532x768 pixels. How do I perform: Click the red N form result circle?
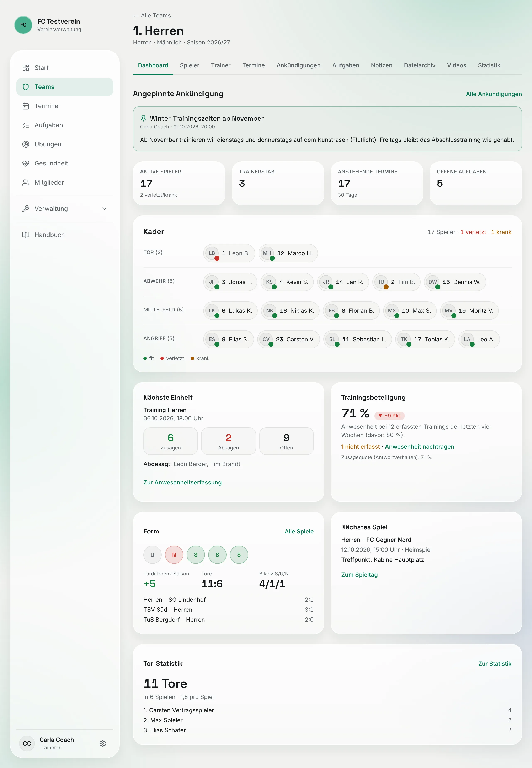[174, 554]
